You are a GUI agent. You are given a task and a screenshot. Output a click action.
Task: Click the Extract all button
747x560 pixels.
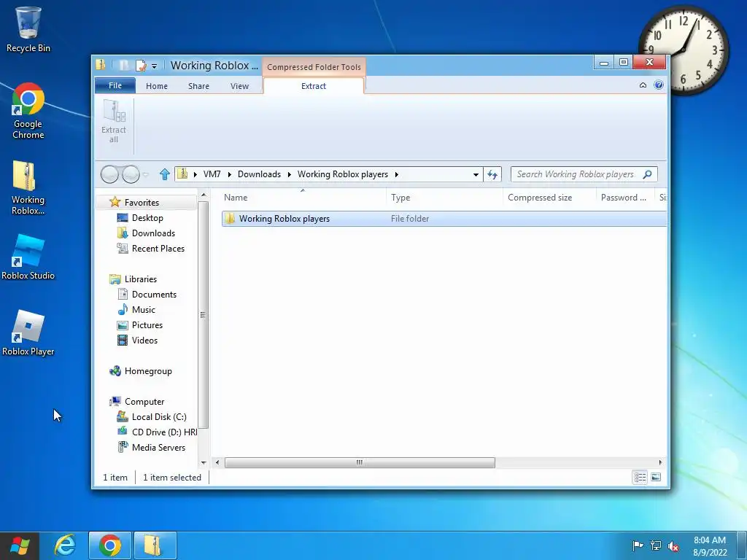pyautogui.click(x=113, y=122)
